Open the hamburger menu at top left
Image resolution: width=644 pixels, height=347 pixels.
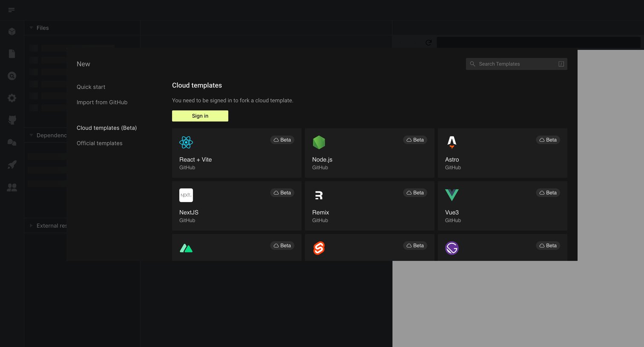pos(11,10)
